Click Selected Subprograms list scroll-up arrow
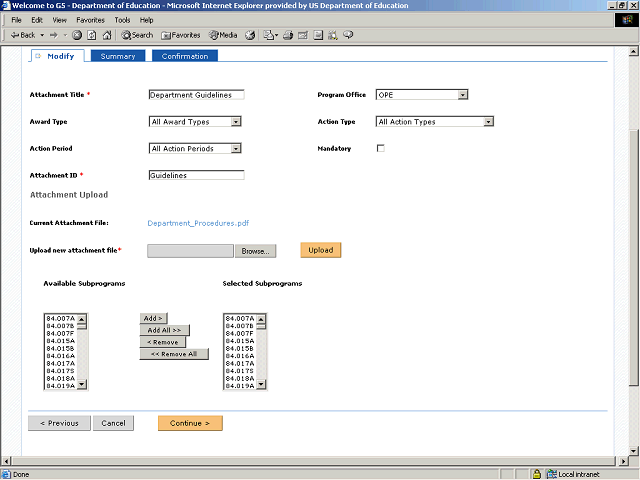This screenshot has width=640, height=480. click(261, 319)
